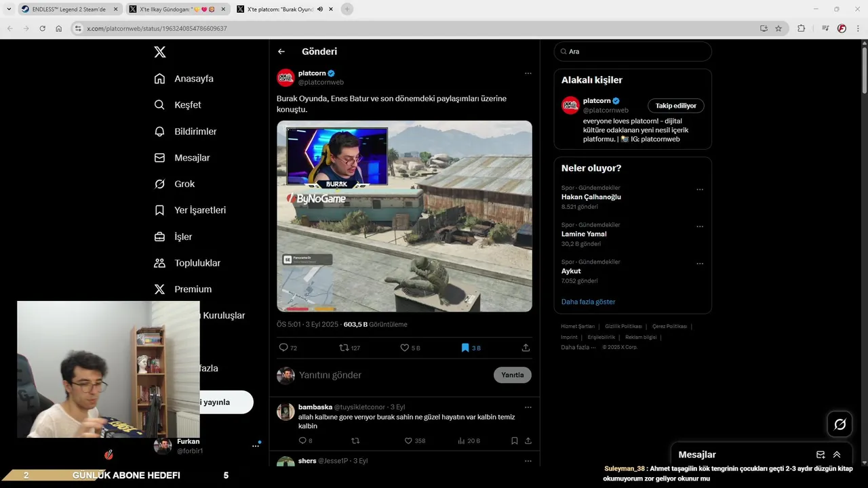Open browser tab search dropdown

(x=9, y=9)
